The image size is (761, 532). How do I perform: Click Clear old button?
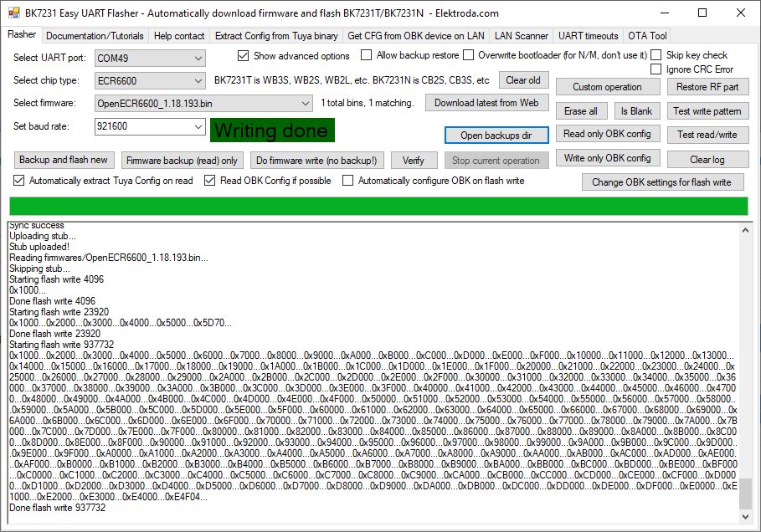click(x=522, y=80)
